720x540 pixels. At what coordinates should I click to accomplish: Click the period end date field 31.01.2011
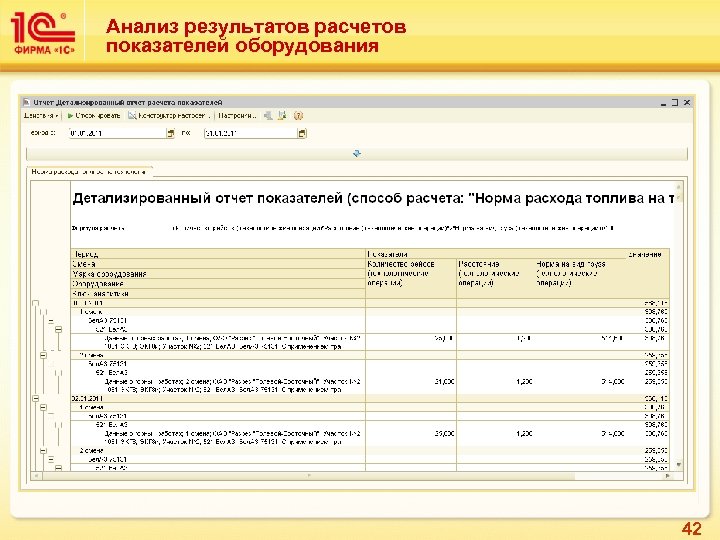(251, 133)
